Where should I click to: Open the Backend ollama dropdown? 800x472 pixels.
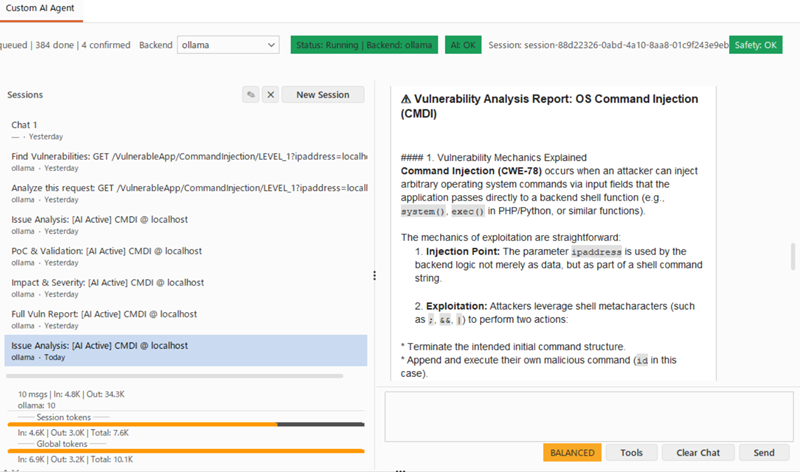tap(228, 45)
